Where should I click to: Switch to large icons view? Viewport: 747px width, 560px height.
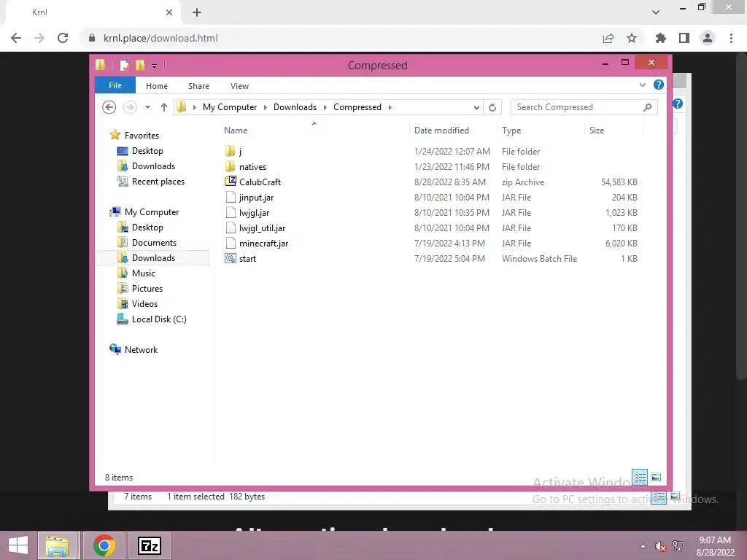(656, 477)
